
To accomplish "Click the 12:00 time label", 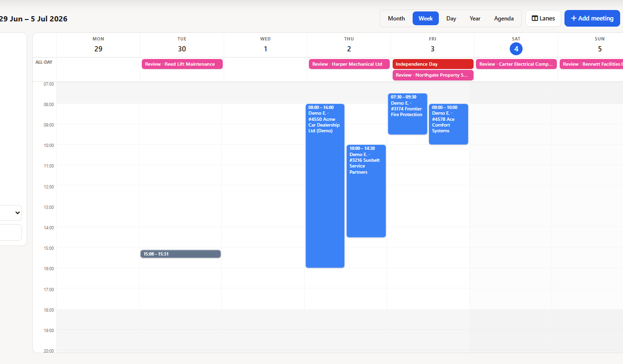I will pos(49,187).
